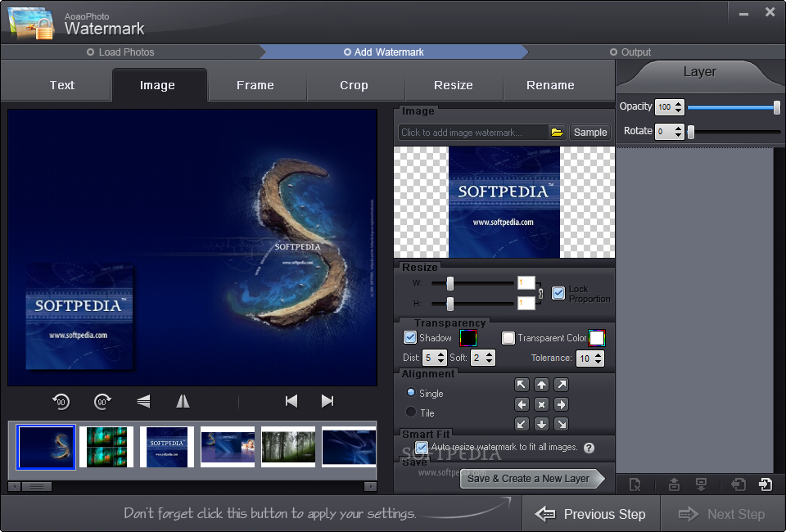Select the green tiled photo thumbnail
The width and height of the screenshot is (786, 532).
pyautogui.click(x=106, y=447)
